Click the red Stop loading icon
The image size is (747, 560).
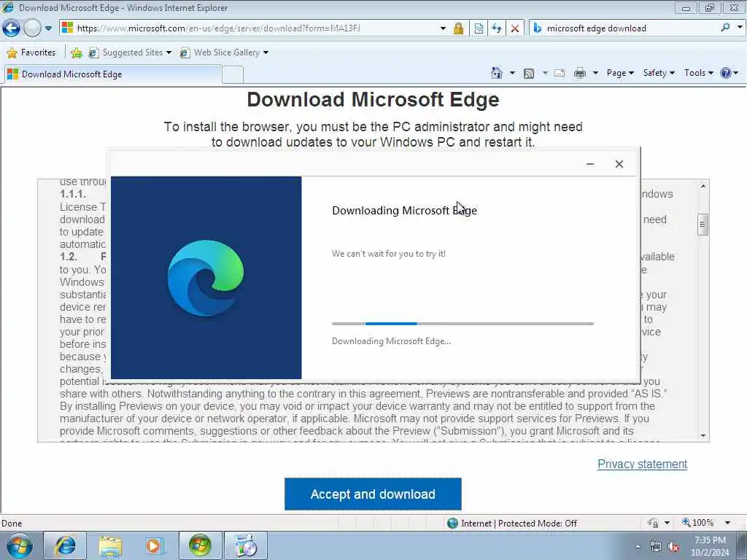514,28
